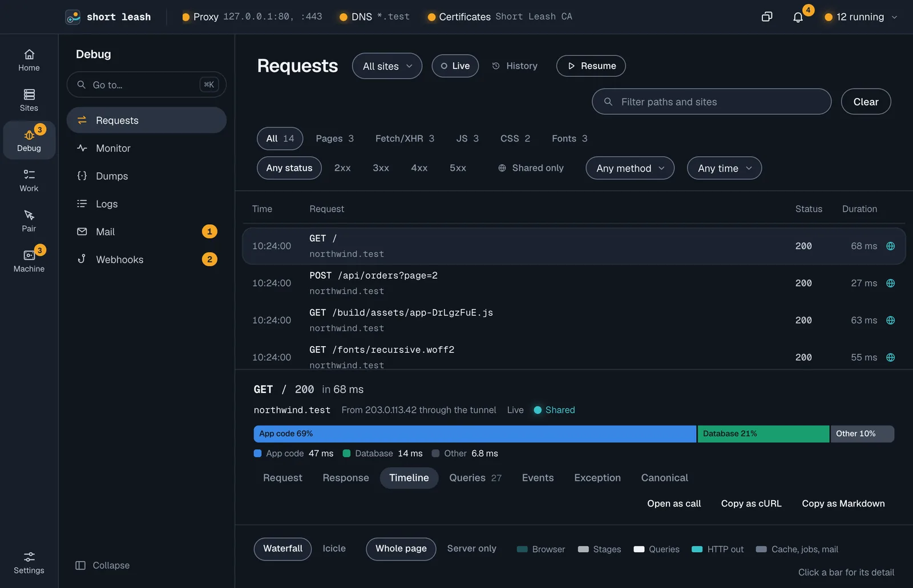Open the Events tab

click(x=538, y=478)
